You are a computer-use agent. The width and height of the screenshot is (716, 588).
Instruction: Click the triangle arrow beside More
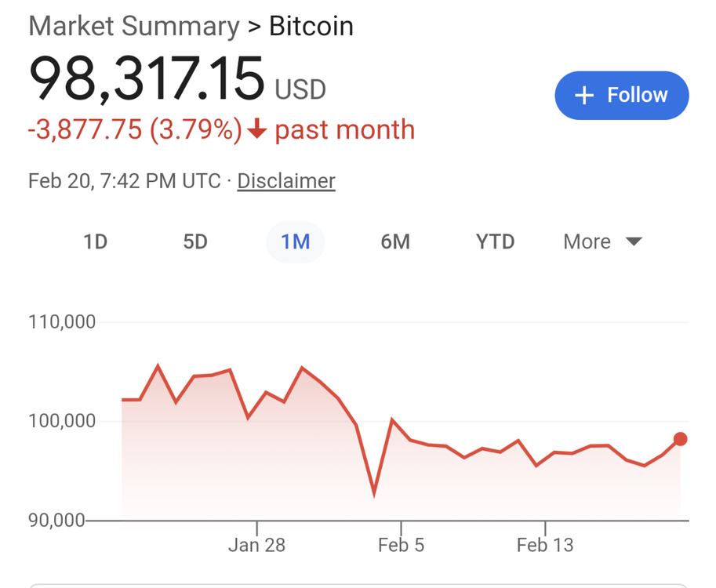coord(634,241)
